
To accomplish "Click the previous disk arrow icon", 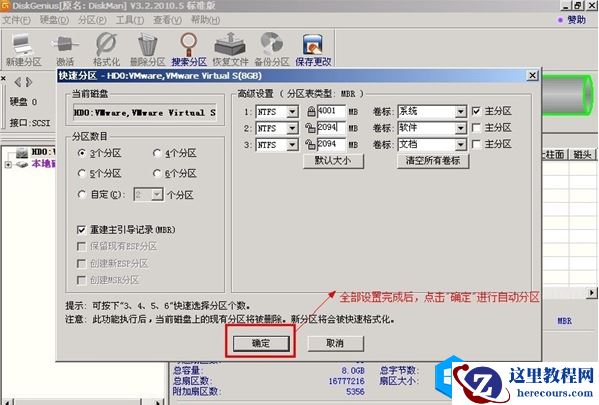I will click(x=18, y=82).
